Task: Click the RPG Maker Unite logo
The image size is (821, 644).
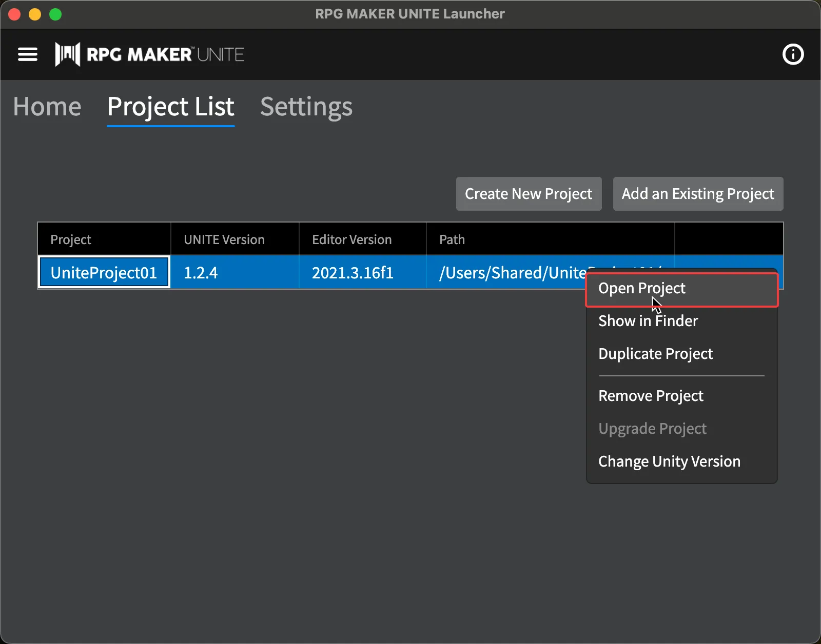Action: point(150,54)
